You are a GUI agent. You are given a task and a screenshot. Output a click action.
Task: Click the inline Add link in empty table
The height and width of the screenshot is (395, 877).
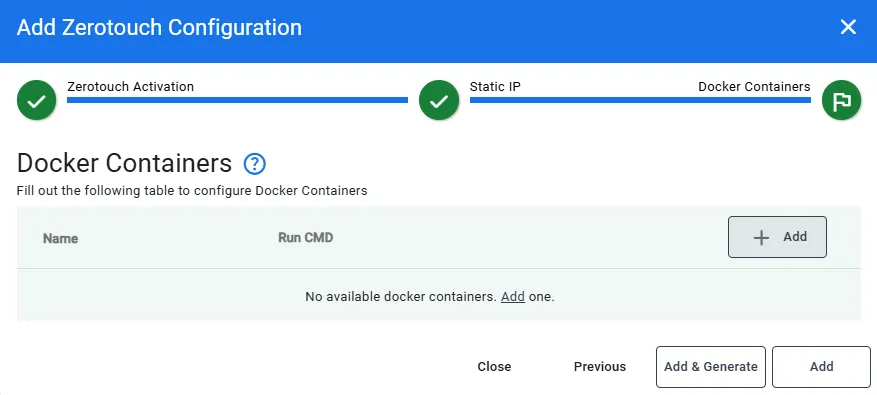(x=512, y=297)
